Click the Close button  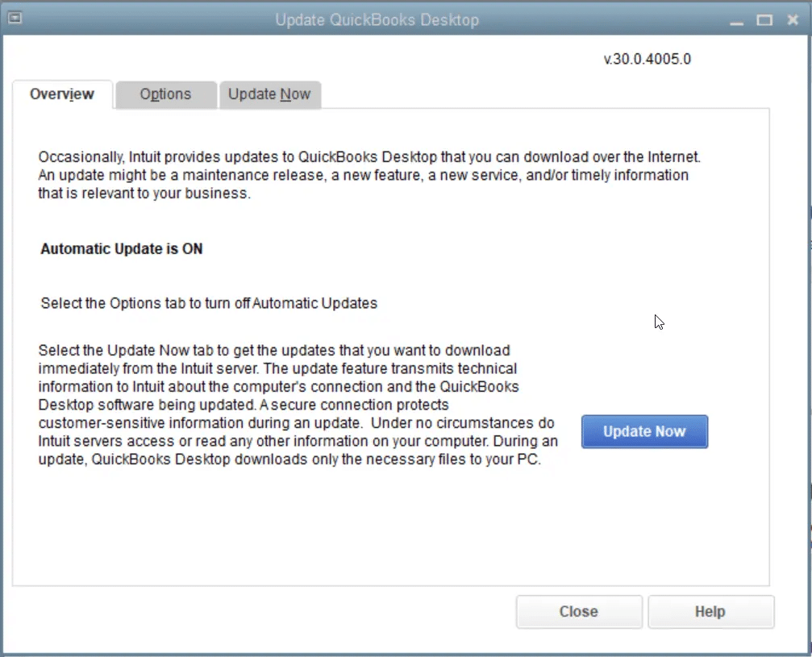[x=579, y=611]
